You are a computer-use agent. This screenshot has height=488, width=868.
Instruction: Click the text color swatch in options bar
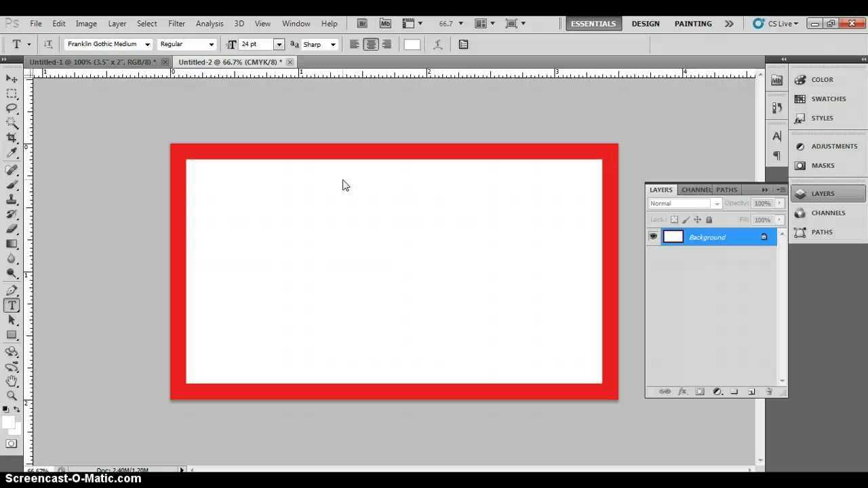point(412,45)
